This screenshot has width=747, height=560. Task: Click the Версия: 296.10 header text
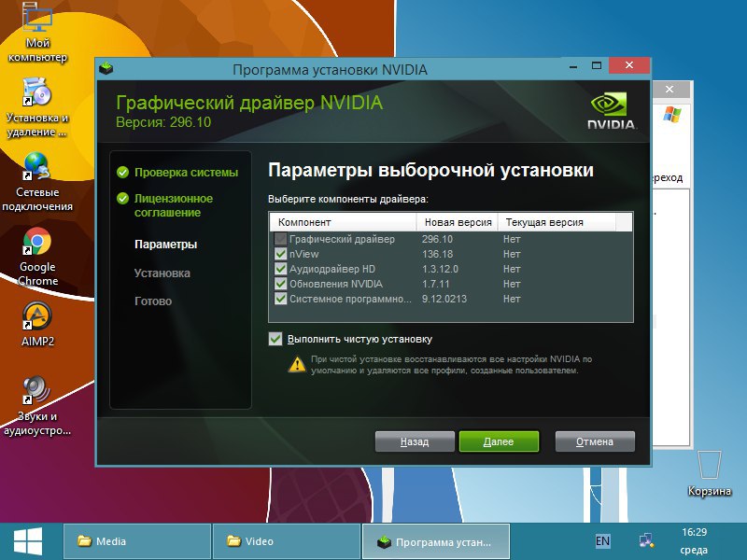(x=163, y=122)
